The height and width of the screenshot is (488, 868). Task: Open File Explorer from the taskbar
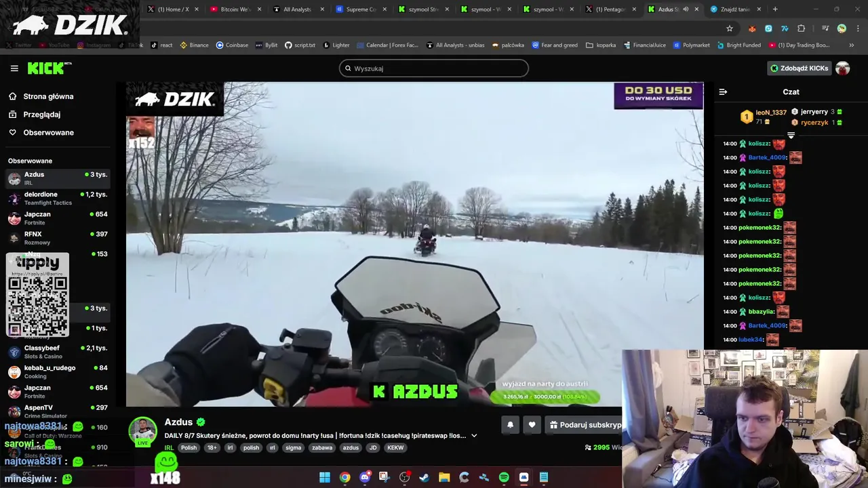pyautogui.click(x=444, y=477)
